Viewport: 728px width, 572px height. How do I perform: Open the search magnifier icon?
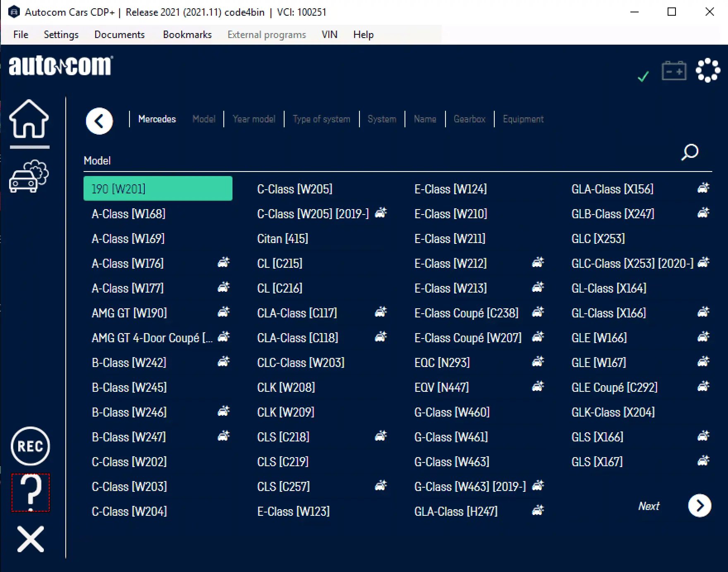(x=690, y=152)
